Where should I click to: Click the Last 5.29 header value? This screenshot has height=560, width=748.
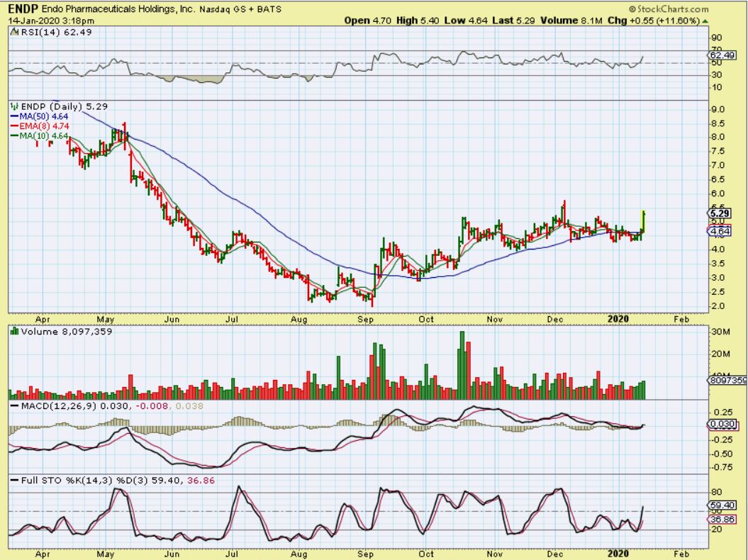tap(513, 21)
